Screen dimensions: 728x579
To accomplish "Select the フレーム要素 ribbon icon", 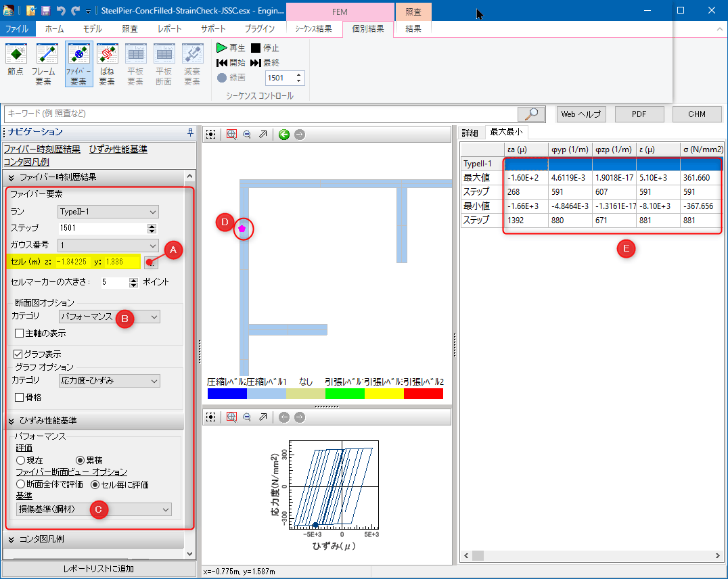I will point(44,64).
